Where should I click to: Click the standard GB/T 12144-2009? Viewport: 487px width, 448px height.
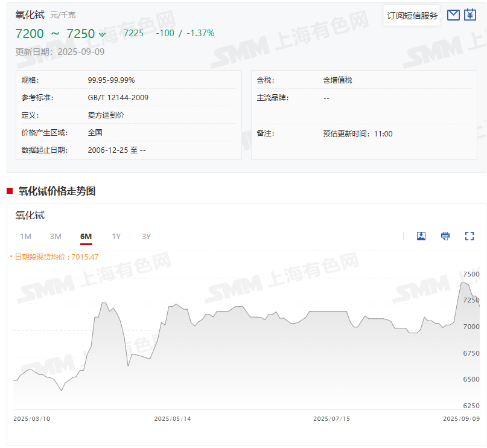tap(118, 98)
